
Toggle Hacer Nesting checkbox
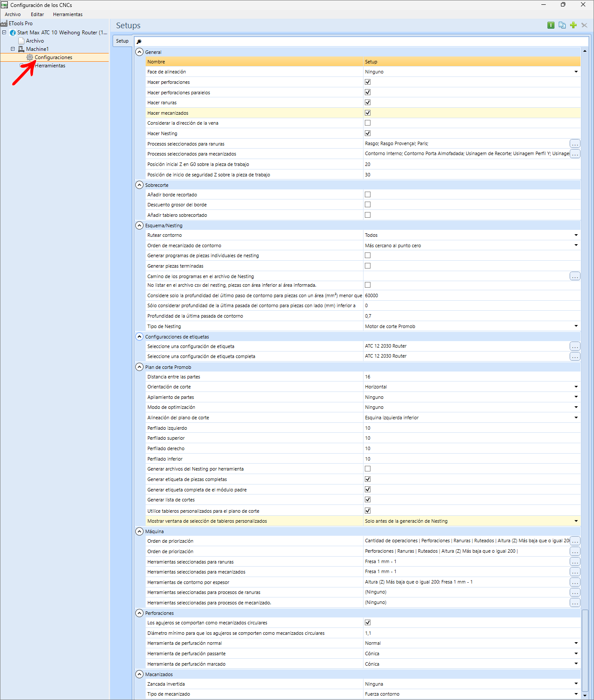point(367,133)
